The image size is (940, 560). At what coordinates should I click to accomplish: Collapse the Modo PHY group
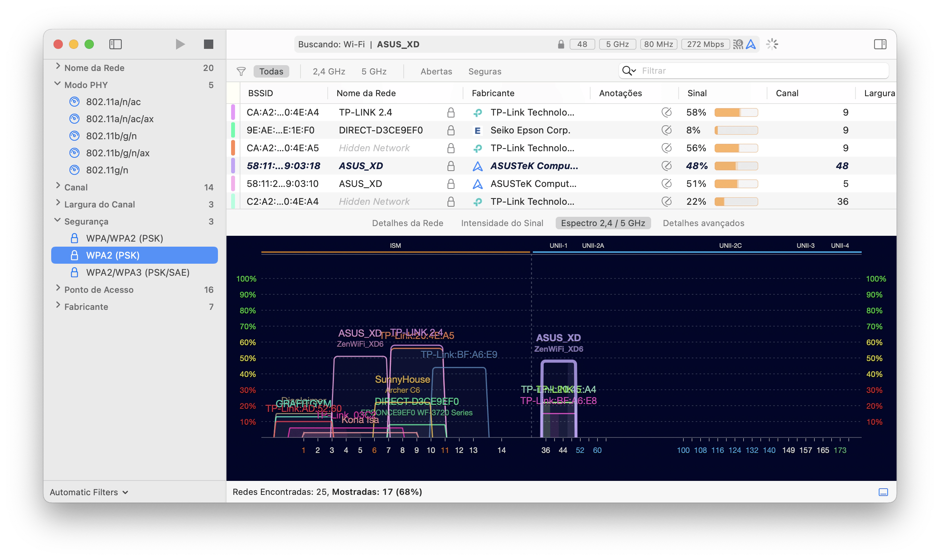point(57,84)
